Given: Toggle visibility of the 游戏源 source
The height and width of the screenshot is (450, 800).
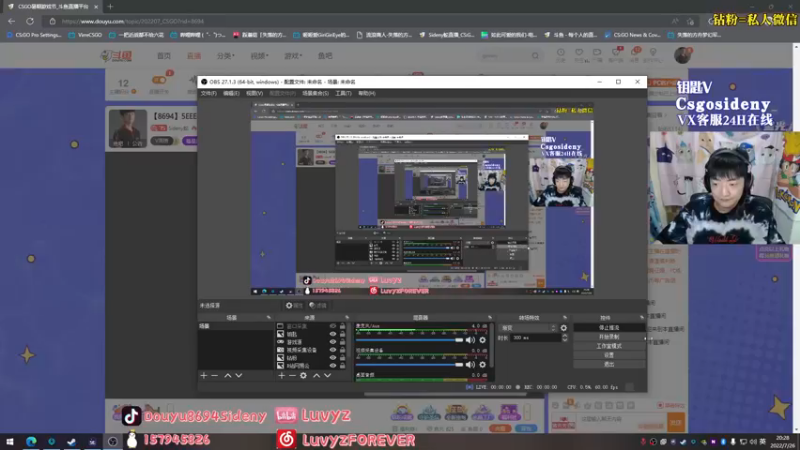Looking at the screenshot, I should tap(333, 342).
